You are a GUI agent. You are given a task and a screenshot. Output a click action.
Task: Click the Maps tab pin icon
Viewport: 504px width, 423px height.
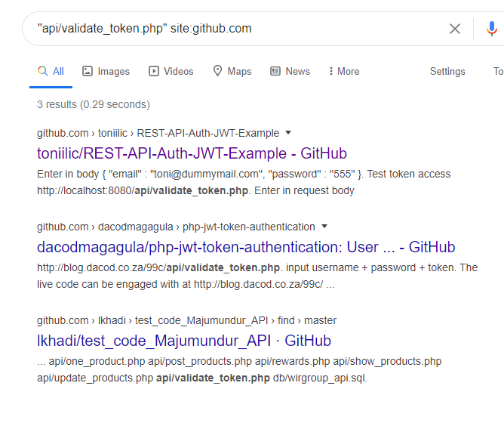point(217,71)
